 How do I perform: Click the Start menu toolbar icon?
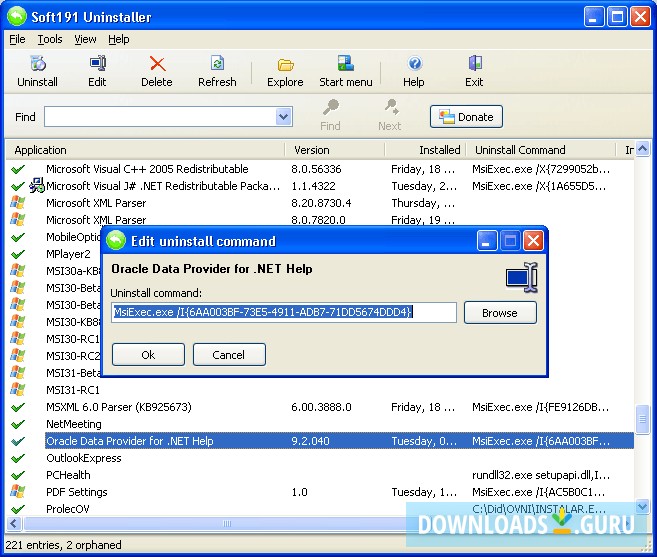coord(346,64)
